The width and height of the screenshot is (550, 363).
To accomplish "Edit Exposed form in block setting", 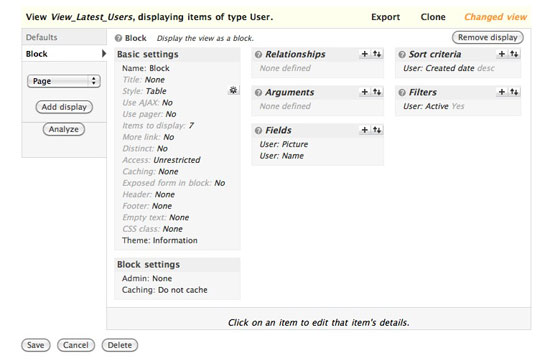I will (x=174, y=183).
